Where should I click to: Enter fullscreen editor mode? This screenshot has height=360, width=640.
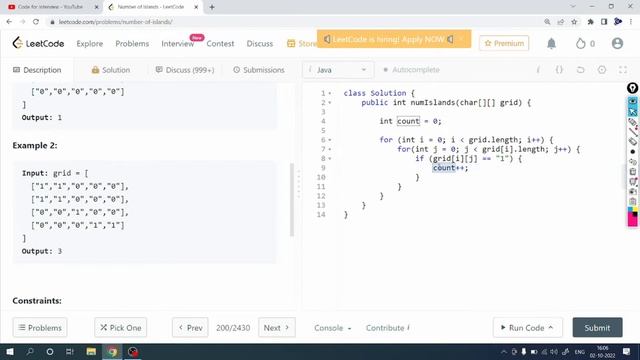click(622, 70)
